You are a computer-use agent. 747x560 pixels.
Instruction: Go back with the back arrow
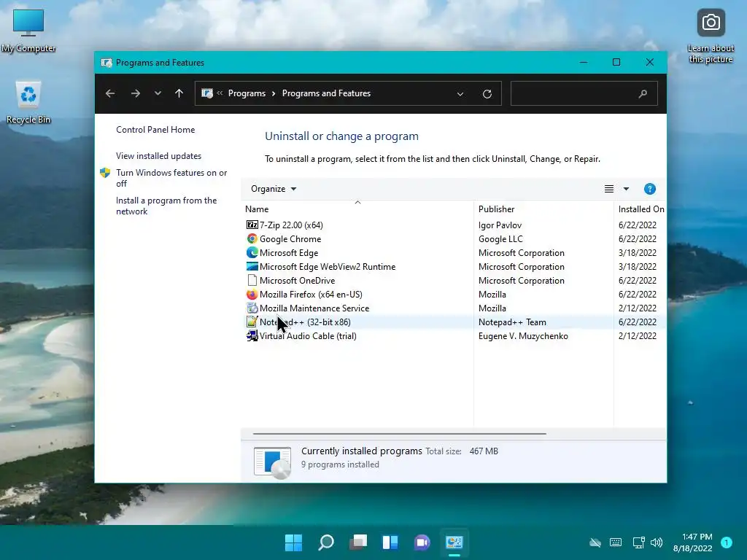[x=110, y=93]
